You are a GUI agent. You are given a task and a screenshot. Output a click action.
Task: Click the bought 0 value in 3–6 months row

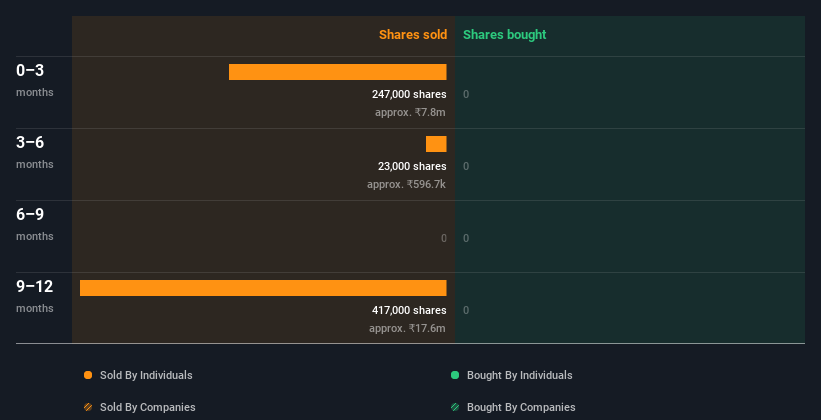[466, 167]
